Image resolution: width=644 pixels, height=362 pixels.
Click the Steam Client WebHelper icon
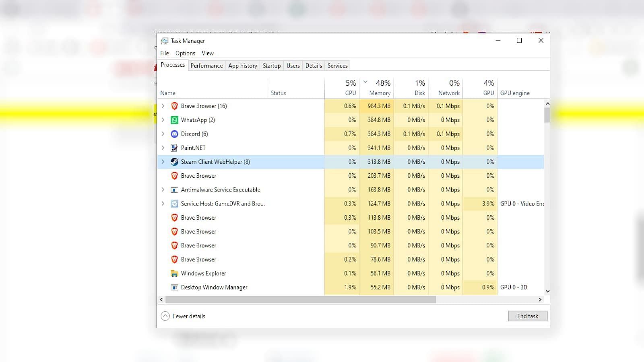(174, 162)
